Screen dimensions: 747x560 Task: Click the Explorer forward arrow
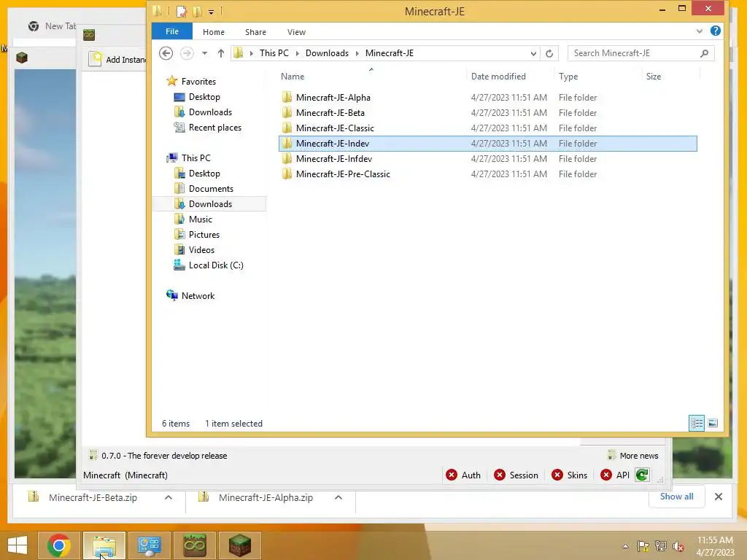[187, 53]
